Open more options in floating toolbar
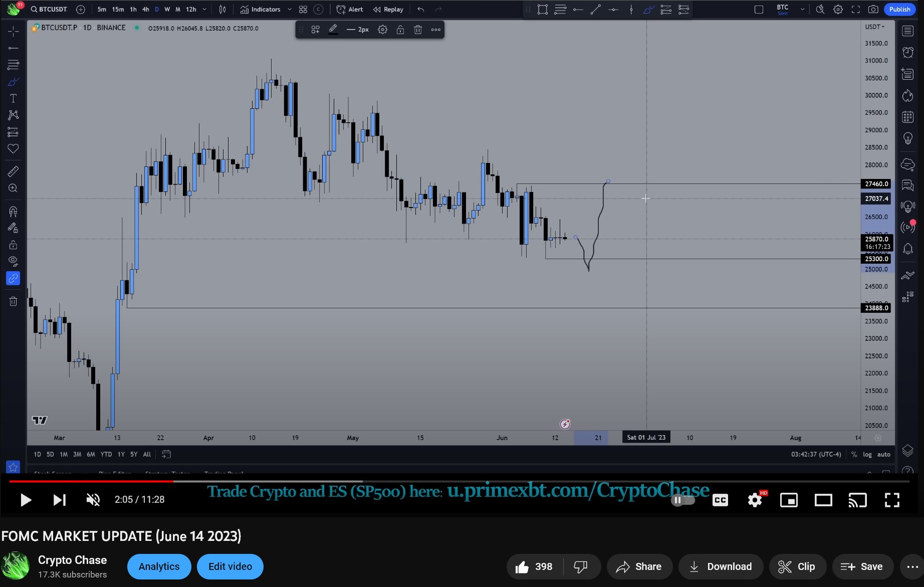924x587 pixels. (436, 30)
